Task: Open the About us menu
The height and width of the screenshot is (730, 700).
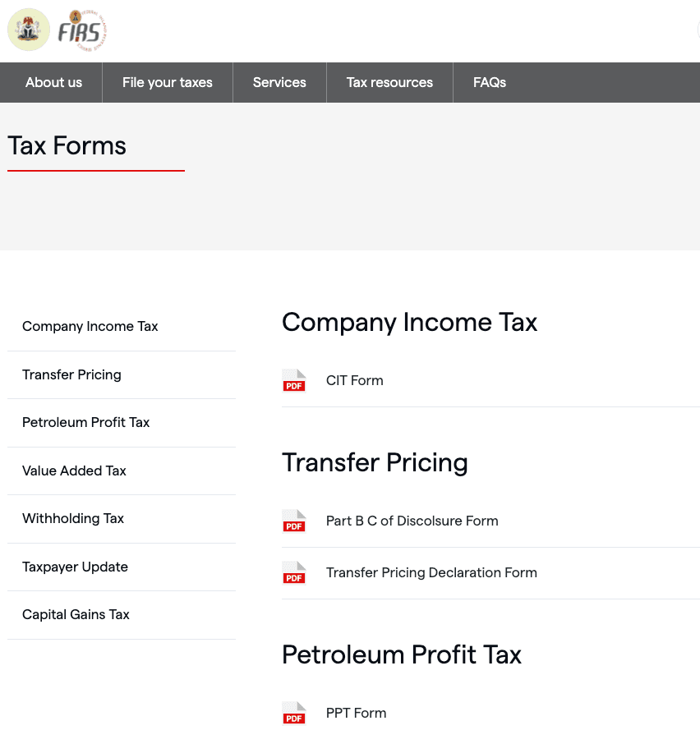Action: tap(53, 82)
